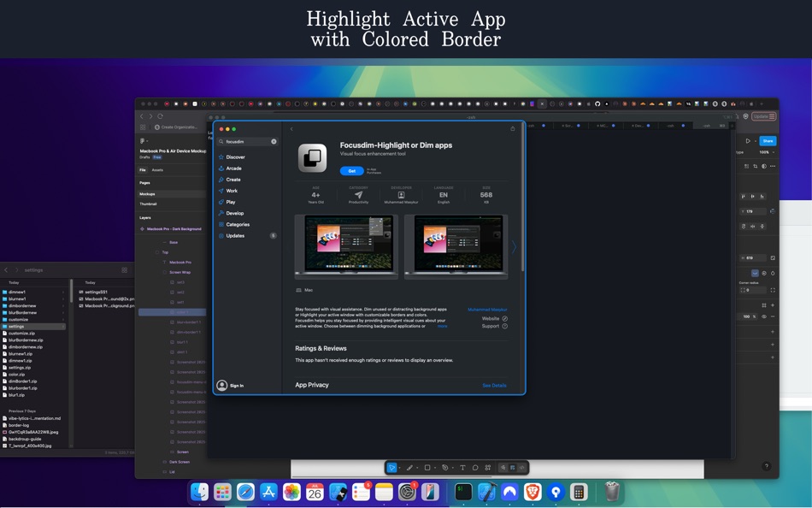The image size is (812, 508).
Task: Open the developer Website link
Action: (x=495, y=319)
